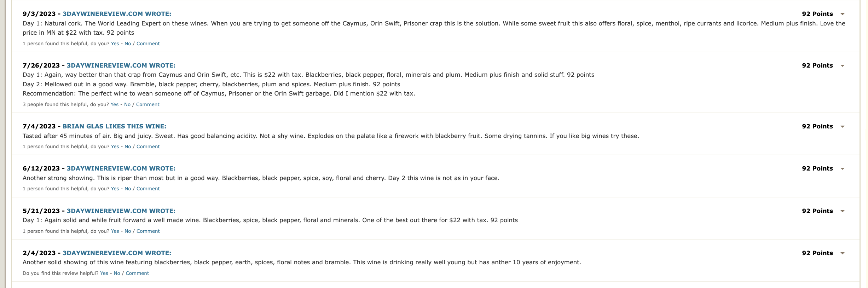Image resolution: width=868 pixels, height=288 pixels.
Task: Open 3DAYWINEREVIEW.COM author link on 9/3/2023 review
Action: point(117,14)
